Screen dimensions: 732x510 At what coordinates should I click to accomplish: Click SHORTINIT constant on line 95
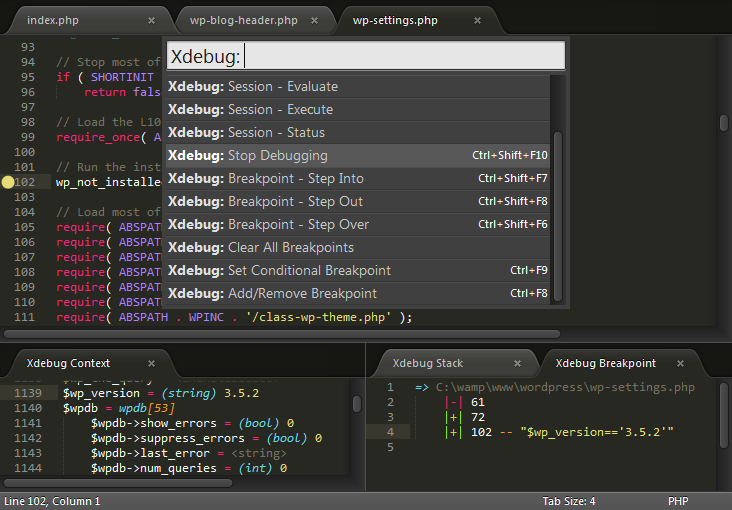(122, 77)
